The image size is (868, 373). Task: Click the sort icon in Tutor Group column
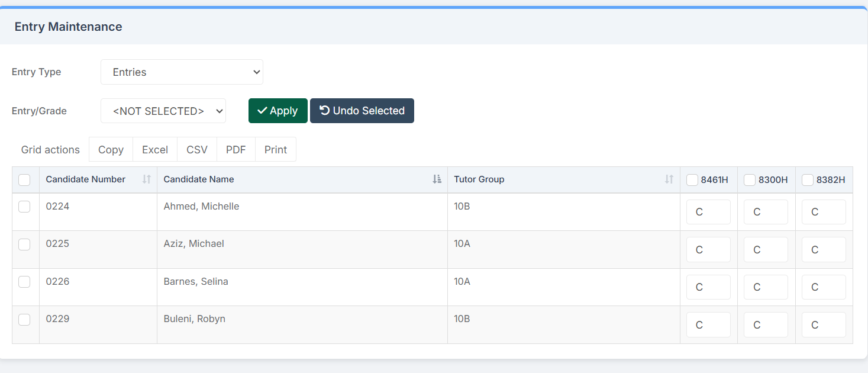[x=669, y=179]
